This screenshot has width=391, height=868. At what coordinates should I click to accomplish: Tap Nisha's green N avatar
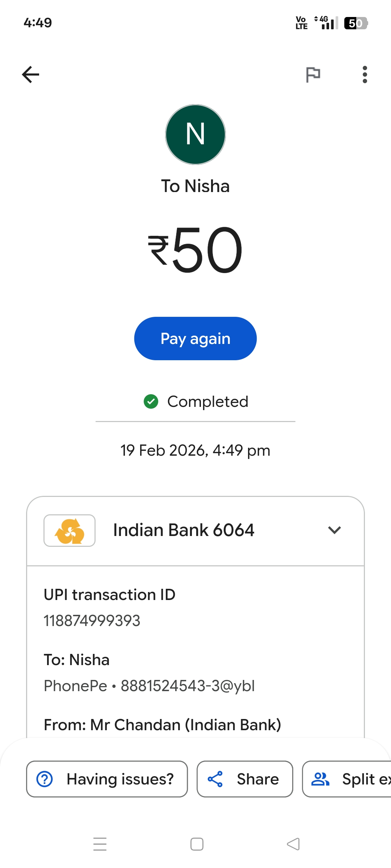point(195,135)
